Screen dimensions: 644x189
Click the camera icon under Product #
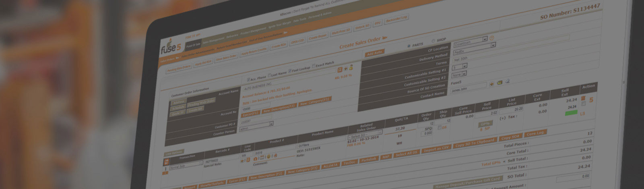tap(256, 159)
